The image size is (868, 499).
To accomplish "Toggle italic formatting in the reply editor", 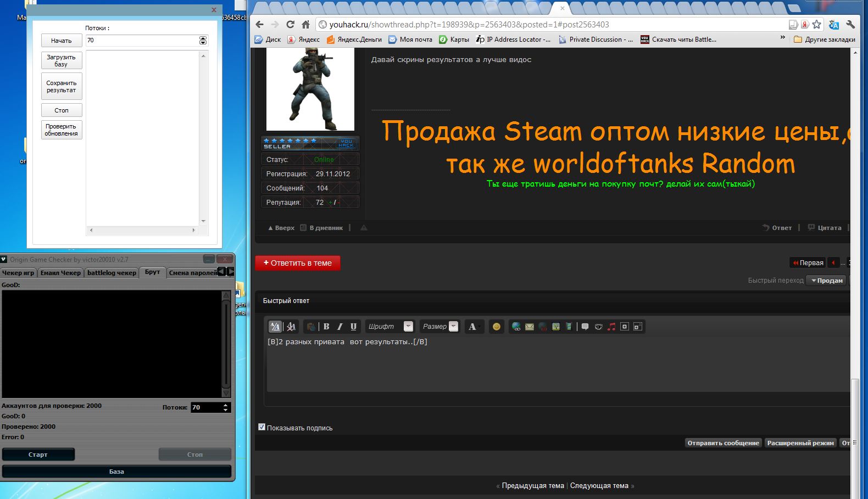I will click(340, 327).
